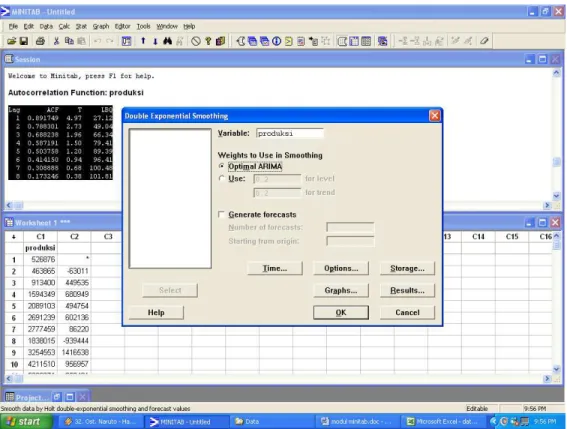Click the Storage... button

[407, 268]
